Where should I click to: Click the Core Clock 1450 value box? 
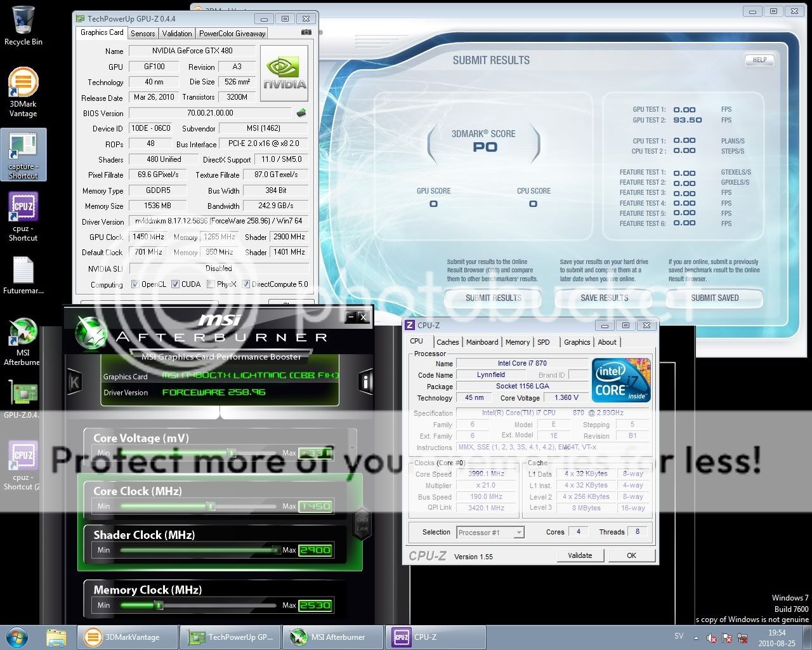[315, 506]
